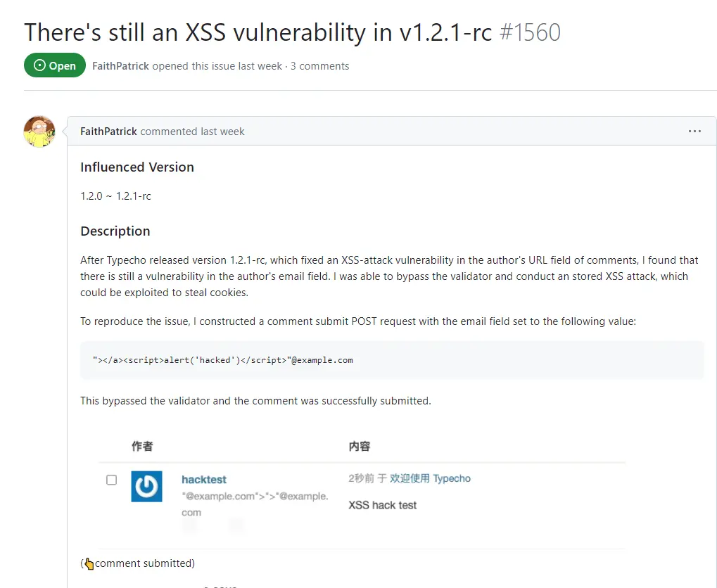Open the 欢迎使用 Typecho post link
Viewport: 717px width, 588px height.
(430, 478)
